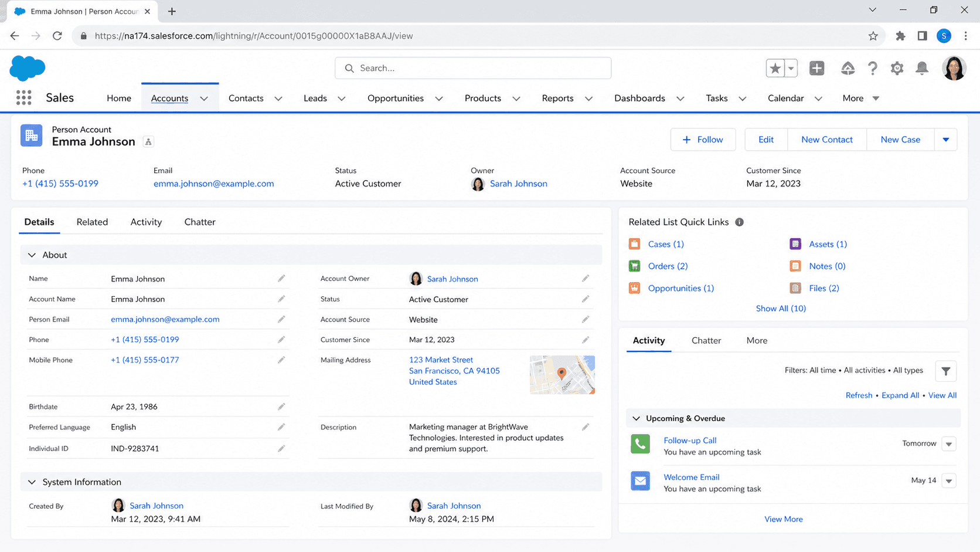The width and height of the screenshot is (980, 552).
Task: Bookmark this page with browser star
Action: (x=873, y=36)
